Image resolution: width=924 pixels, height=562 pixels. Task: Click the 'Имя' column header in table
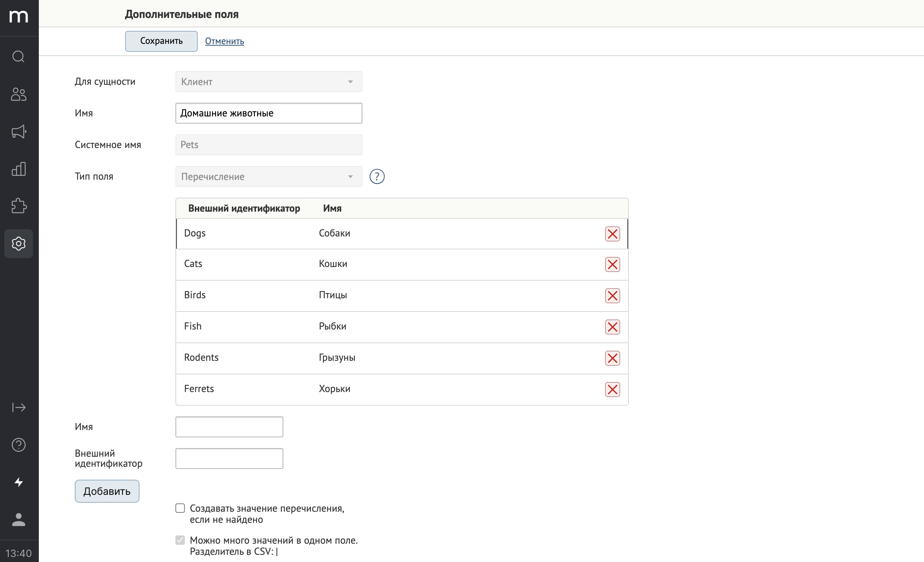(332, 208)
